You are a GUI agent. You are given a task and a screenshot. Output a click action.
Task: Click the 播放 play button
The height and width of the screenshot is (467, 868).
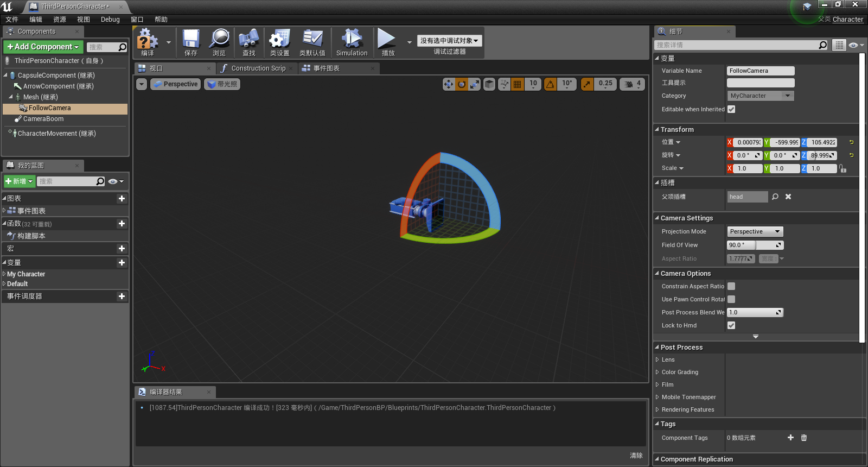[x=387, y=42]
